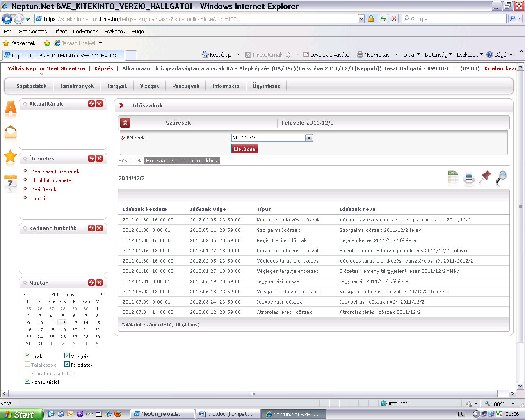Toggle the Konzultációk checkbox
The height and width of the screenshot is (420, 525).
[x=27, y=381]
